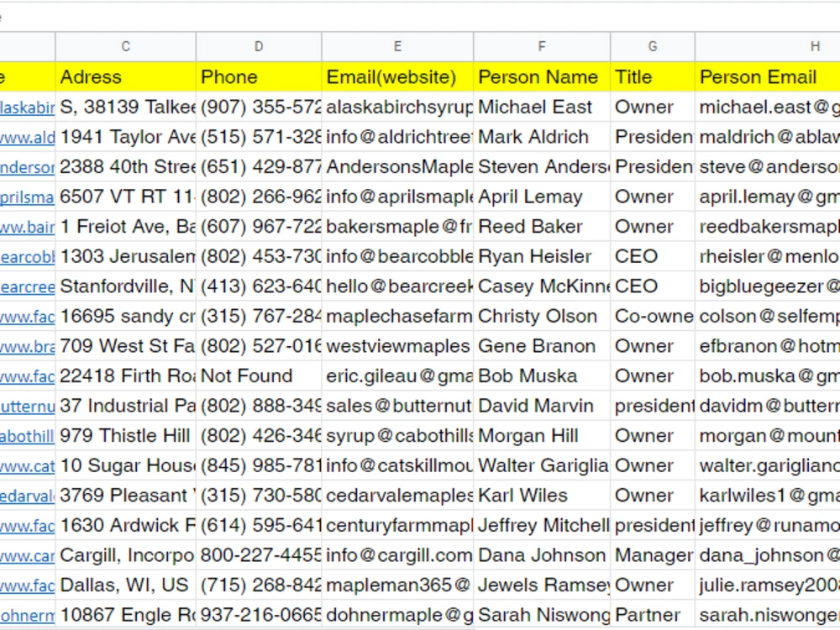Select the (907) 355-572 phone cell
840x630 pixels.
click(259, 108)
